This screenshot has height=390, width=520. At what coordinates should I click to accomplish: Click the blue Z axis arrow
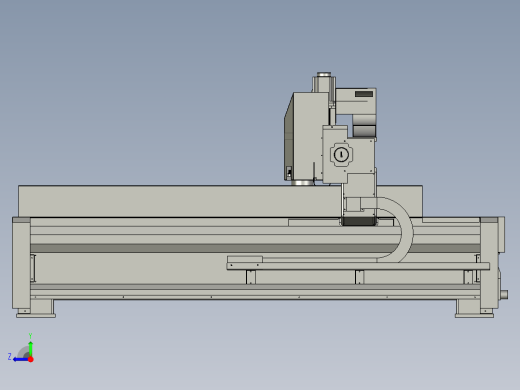(21, 359)
